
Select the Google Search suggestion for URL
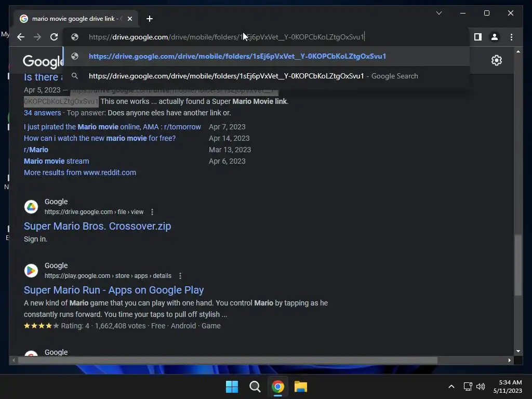coord(267,76)
